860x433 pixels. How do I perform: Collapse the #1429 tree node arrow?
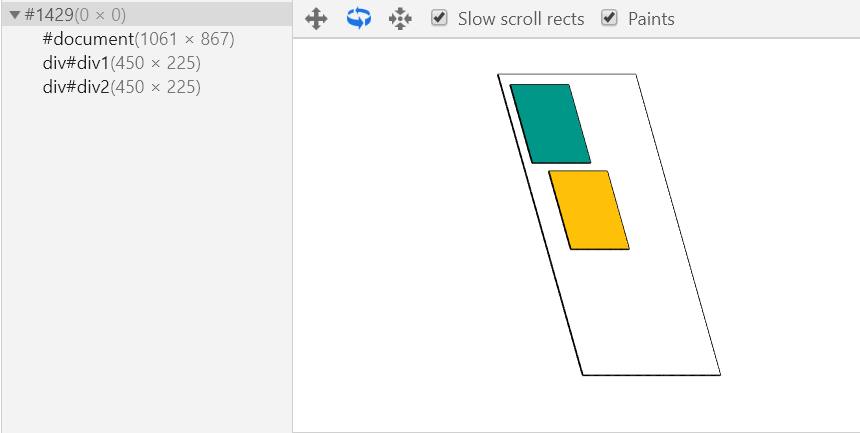15,15
